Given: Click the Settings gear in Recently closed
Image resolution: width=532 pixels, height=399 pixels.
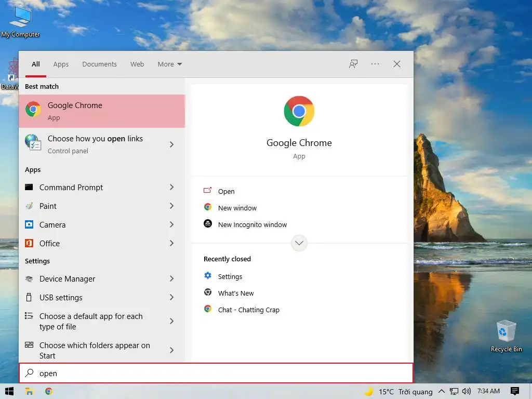Looking at the screenshot, I should (x=208, y=276).
